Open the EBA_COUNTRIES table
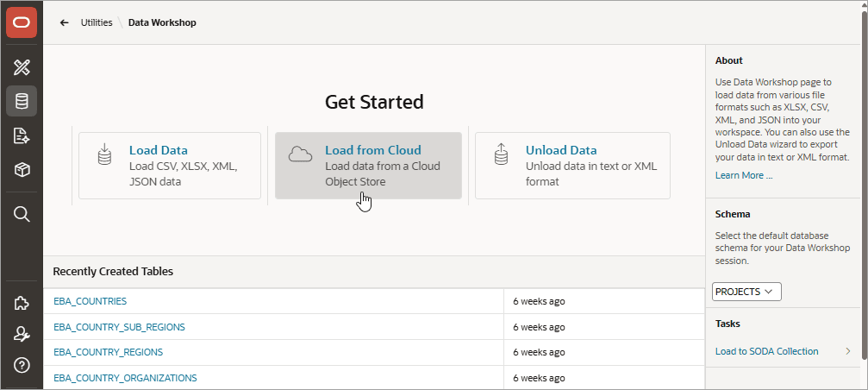Screen dimensions: 868x390 tap(90, 301)
